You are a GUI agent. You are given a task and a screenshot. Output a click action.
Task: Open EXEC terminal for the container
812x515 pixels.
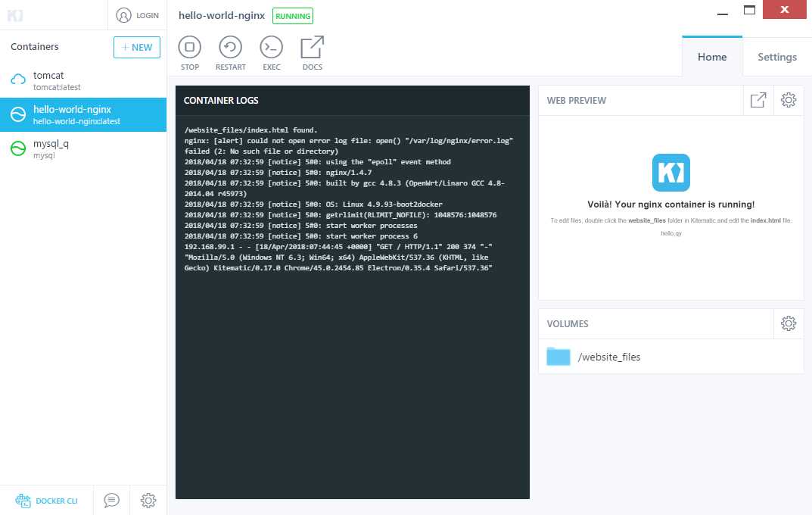272,47
